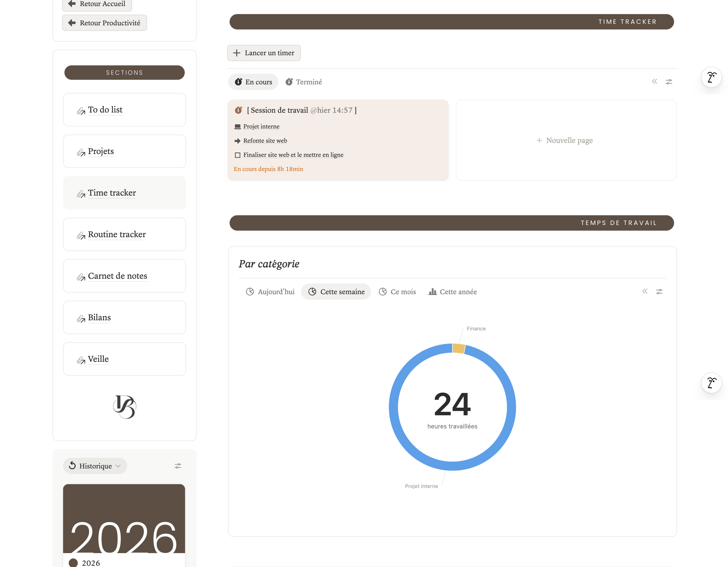This screenshot has width=728, height=567.
Task: Open the Projet interne link in session card
Action: [261, 127]
